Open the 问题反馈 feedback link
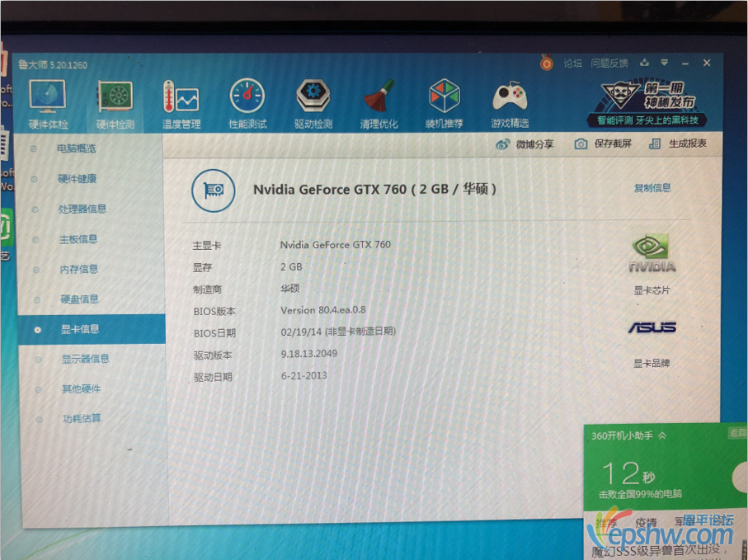The height and width of the screenshot is (560, 748). click(x=609, y=63)
